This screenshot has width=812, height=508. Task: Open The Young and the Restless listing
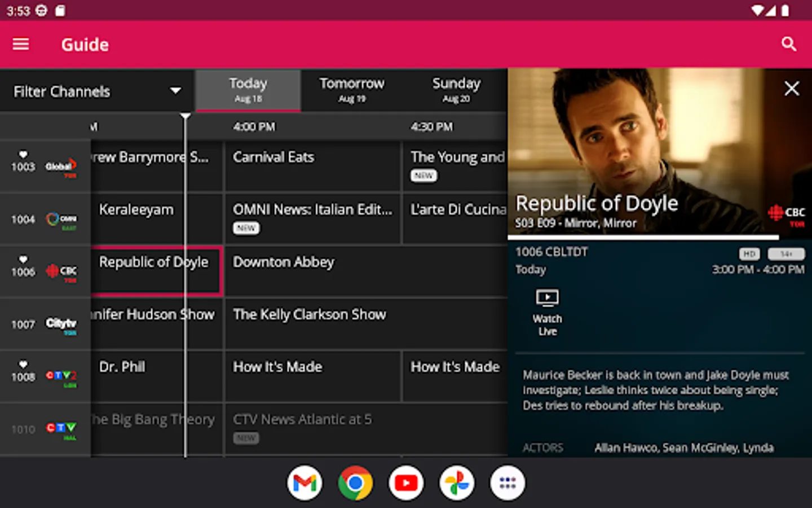455,166
